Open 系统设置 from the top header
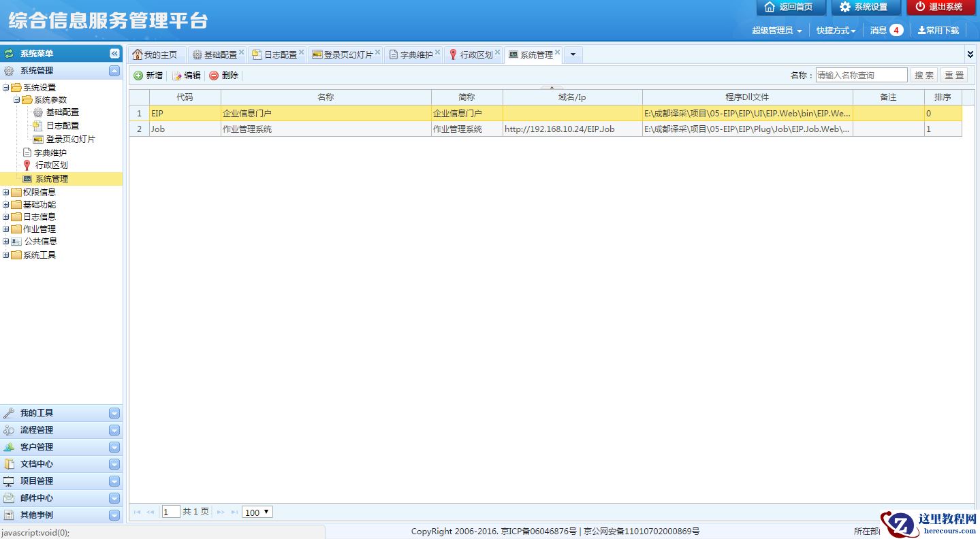The width and height of the screenshot is (980, 539). coord(866,7)
